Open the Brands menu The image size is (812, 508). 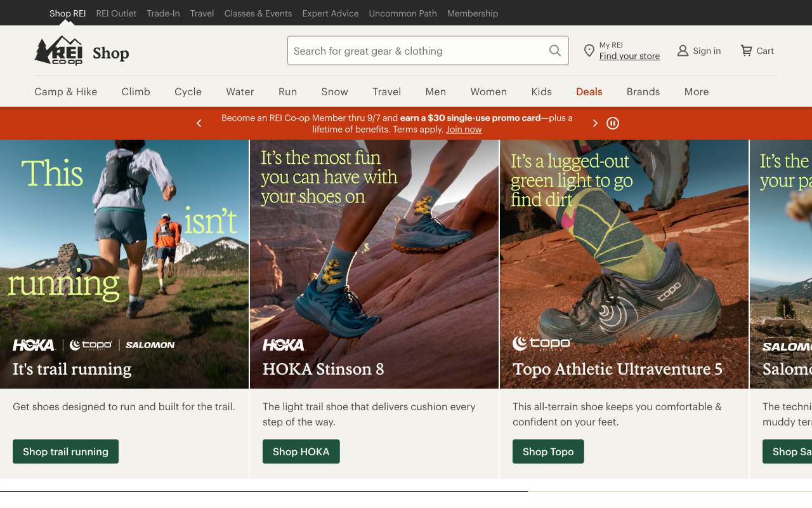click(643, 91)
